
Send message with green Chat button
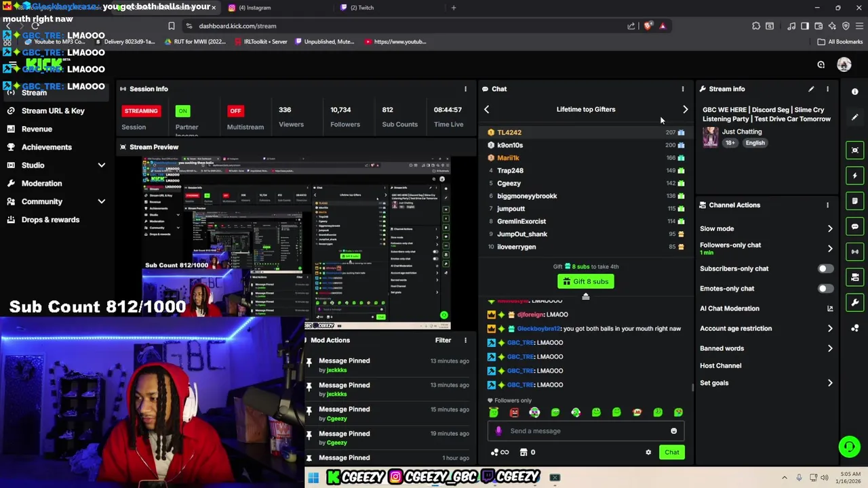[x=671, y=452]
